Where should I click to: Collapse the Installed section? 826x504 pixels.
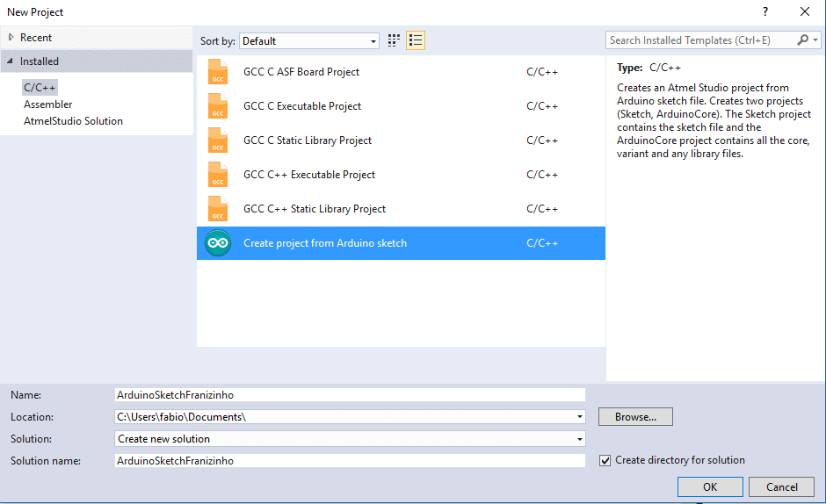(11, 61)
